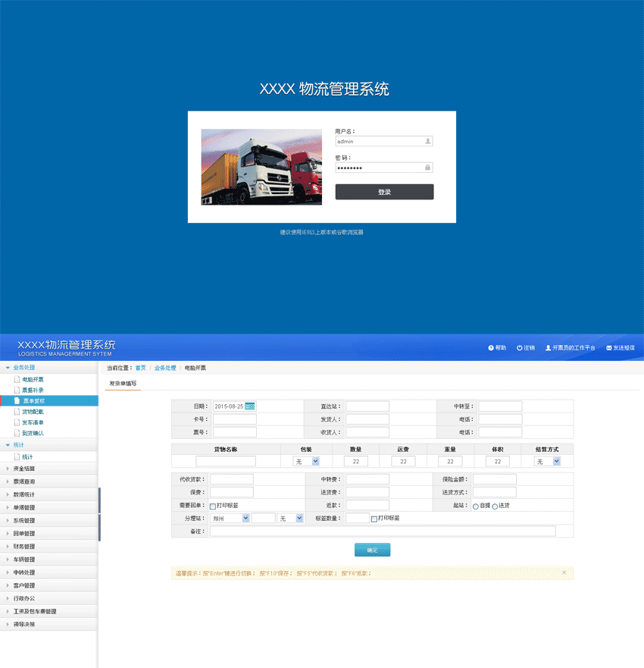Check 打印标签 next to 标签数量 field
The image size is (644, 668).
click(374, 518)
